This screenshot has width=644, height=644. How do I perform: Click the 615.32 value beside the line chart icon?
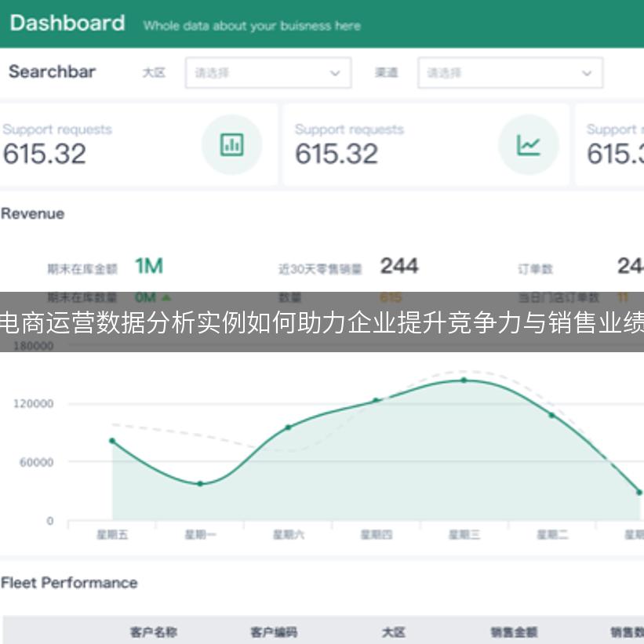337,154
